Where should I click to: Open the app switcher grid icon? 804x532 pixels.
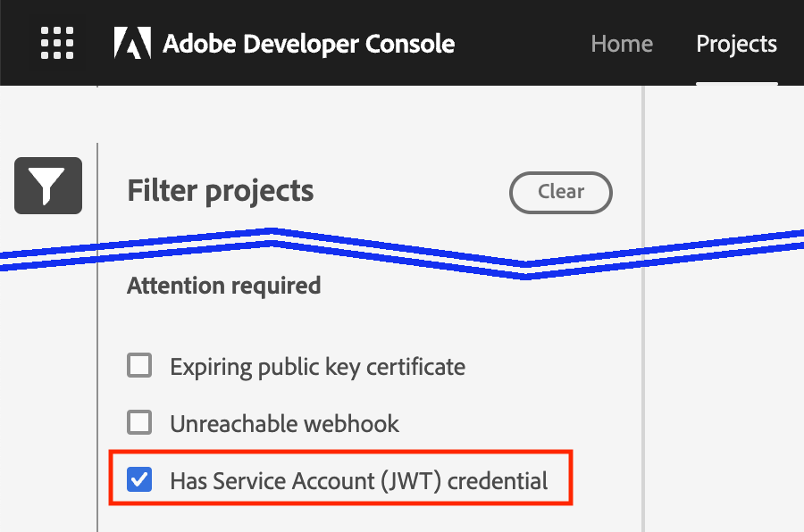(x=57, y=43)
